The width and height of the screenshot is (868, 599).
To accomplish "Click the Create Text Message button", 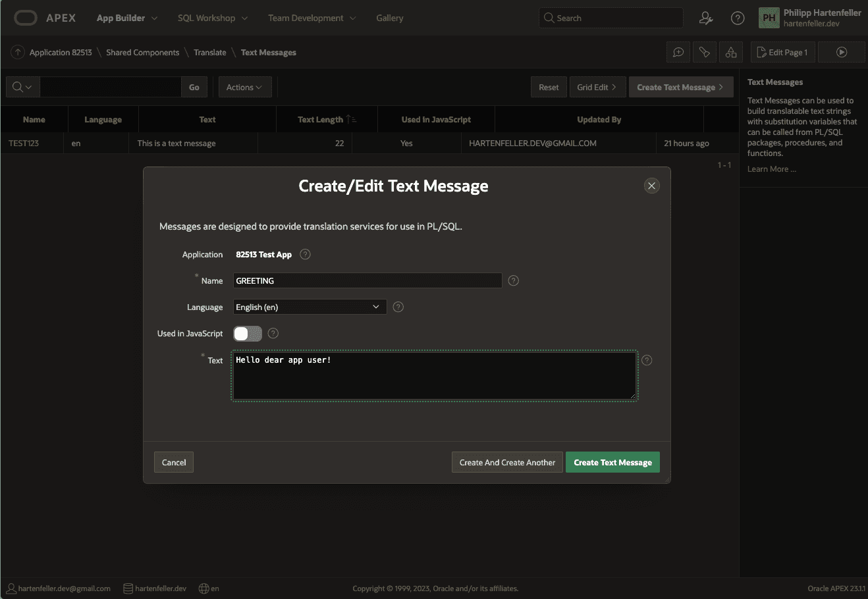I will tap(612, 462).
